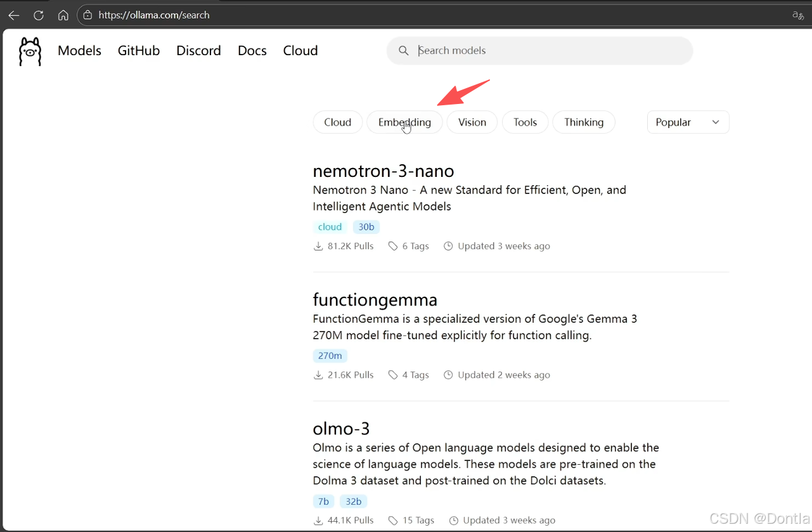Viewport: 812px width, 532px height.
Task: Click the 30b size tag
Action: pyautogui.click(x=366, y=227)
